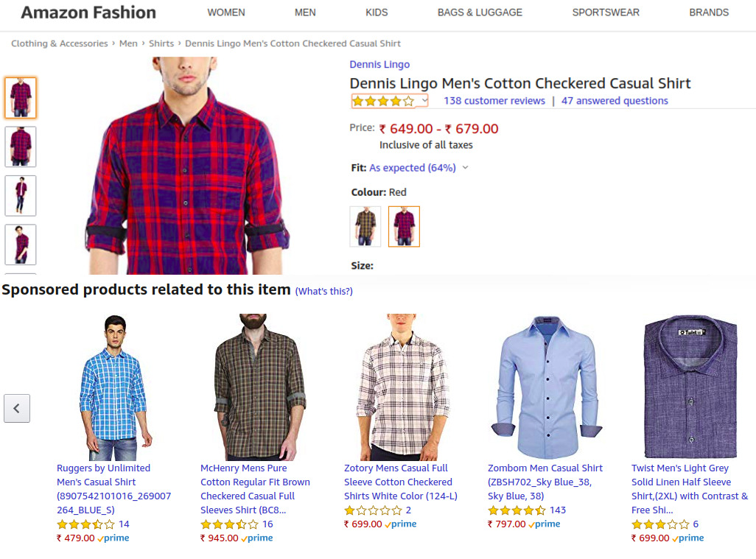The image size is (756, 559).
Task: Click the Shirts breadcrumb link
Action: pos(161,43)
